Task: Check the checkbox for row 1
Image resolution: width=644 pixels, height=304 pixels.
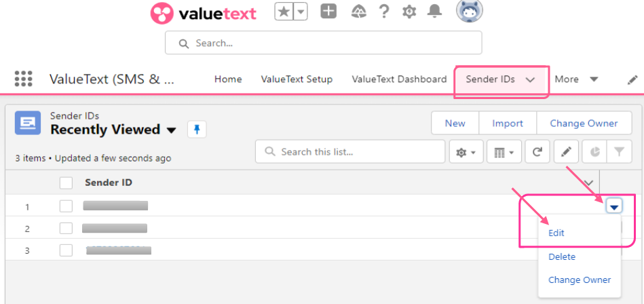Action: 66,206
